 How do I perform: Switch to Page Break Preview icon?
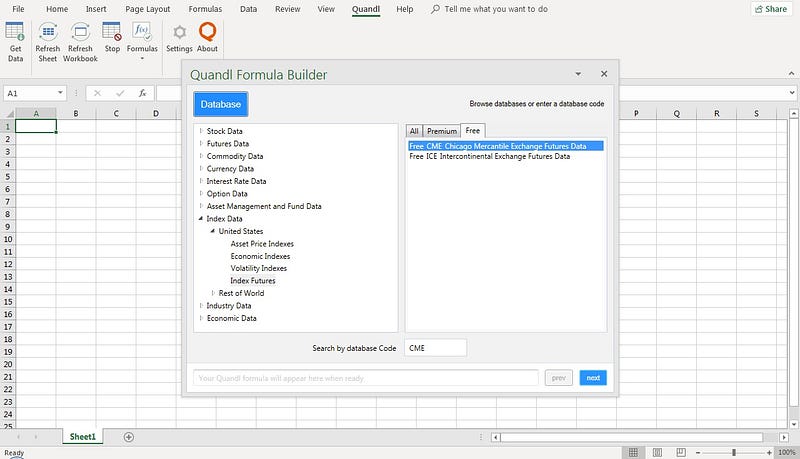coord(681,452)
